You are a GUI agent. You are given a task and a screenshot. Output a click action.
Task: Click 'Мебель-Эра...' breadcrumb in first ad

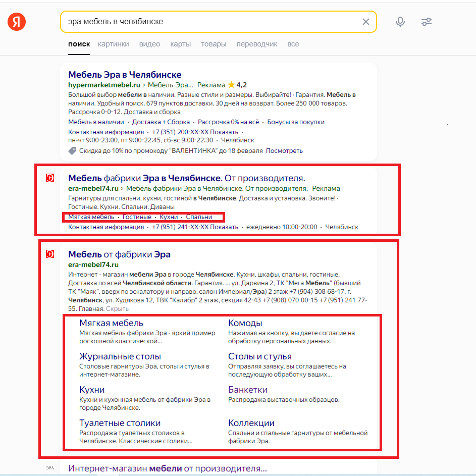point(170,85)
